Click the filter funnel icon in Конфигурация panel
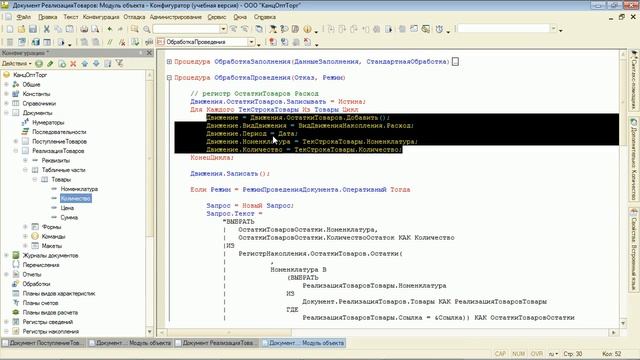Screen dimensions: 640x360 (119, 63)
